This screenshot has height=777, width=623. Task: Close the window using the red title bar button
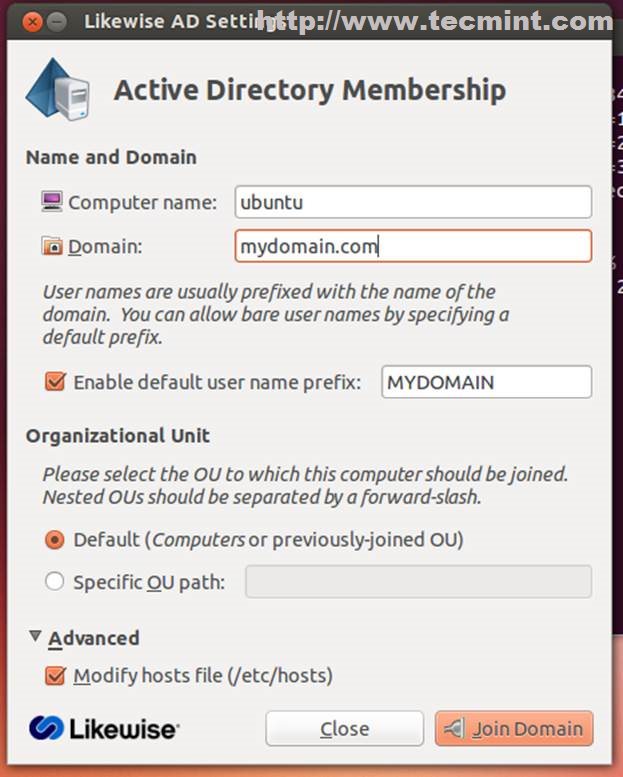point(31,21)
